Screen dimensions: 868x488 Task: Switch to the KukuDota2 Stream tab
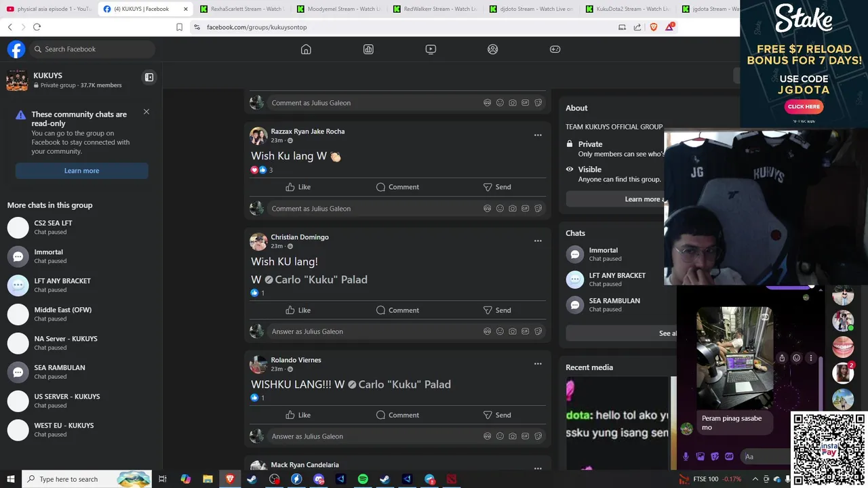627,9
